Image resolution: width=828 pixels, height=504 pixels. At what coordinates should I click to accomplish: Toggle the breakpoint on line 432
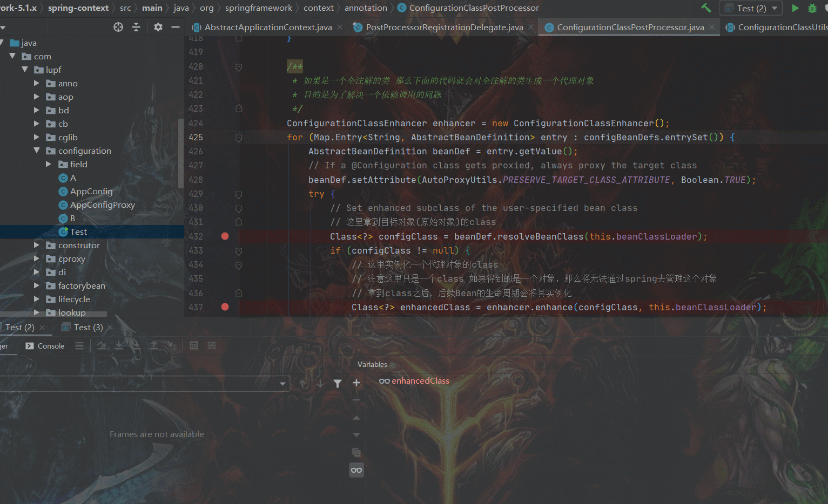(225, 236)
